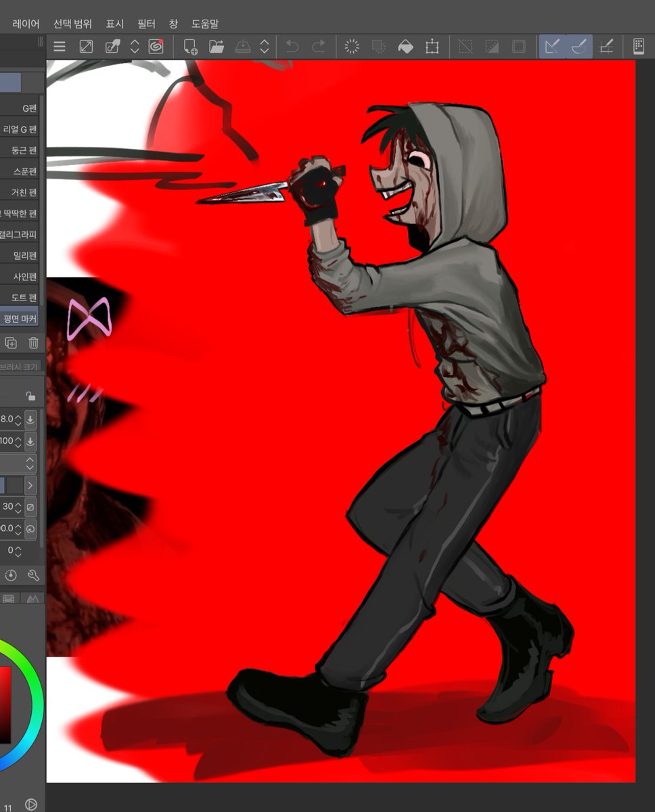Open the 레이어 menu
Screen dimensions: 655x812
26,24
